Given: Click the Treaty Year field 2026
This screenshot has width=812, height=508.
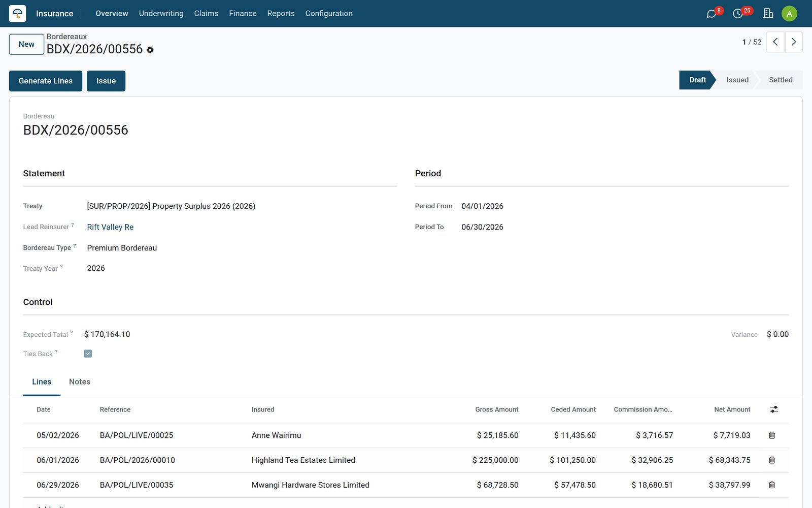Looking at the screenshot, I should click(x=96, y=268).
